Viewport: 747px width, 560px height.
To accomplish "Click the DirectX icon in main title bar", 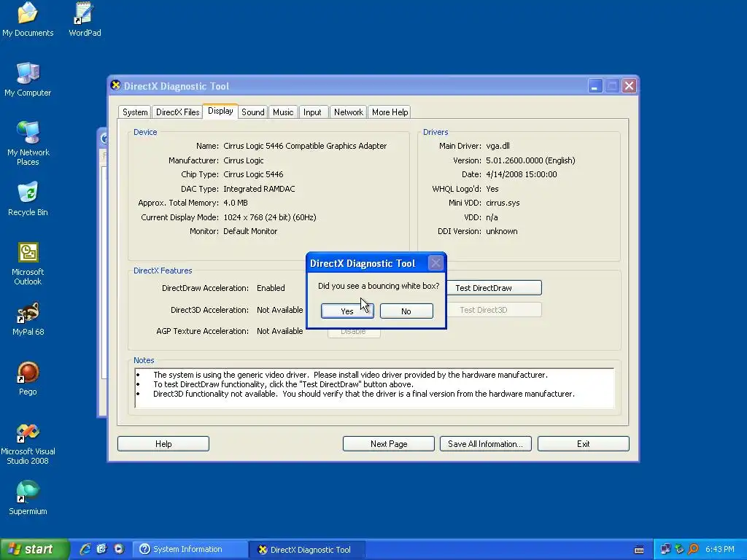I will (115, 85).
